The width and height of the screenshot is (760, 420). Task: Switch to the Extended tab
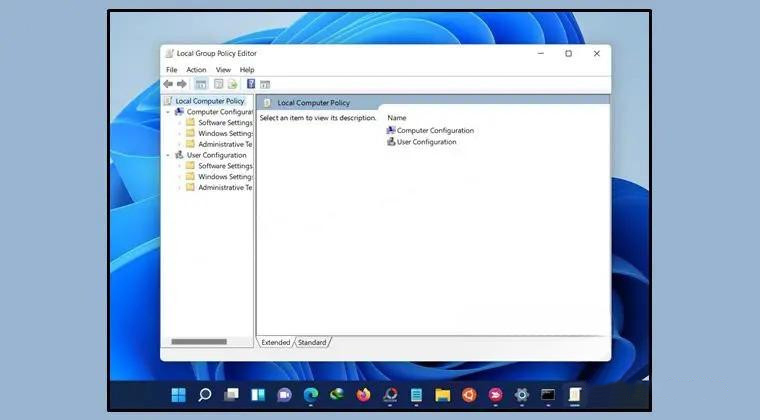(275, 342)
